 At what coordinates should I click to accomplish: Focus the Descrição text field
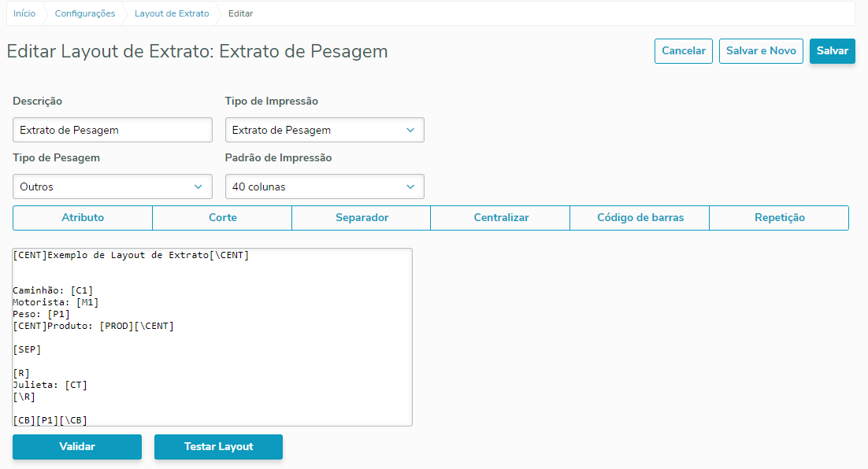[x=113, y=130]
